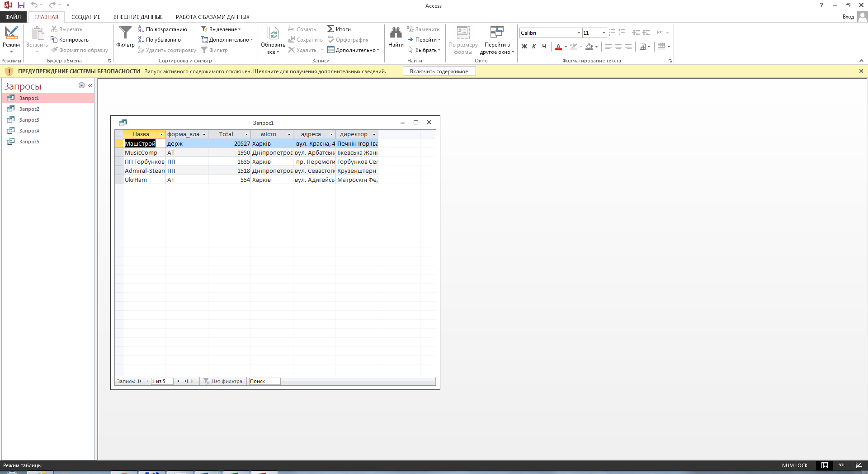Click the Undo arrow in quick access toolbar
The image size is (868, 474).
[34, 5]
